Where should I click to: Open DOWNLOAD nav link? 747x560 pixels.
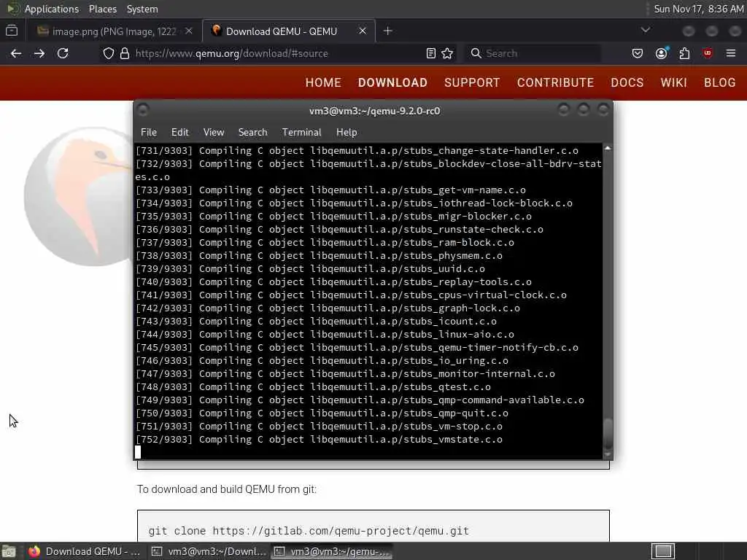click(x=392, y=83)
